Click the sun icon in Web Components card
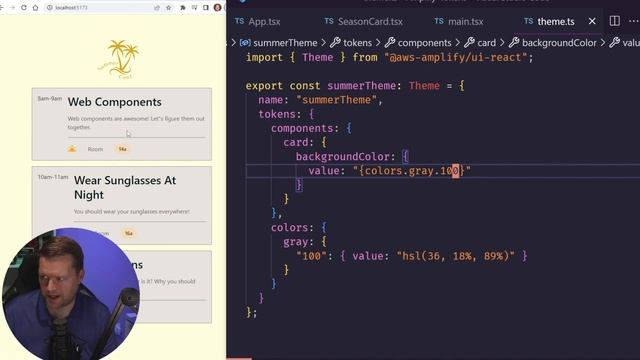This screenshot has height=360, width=640. [x=72, y=149]
